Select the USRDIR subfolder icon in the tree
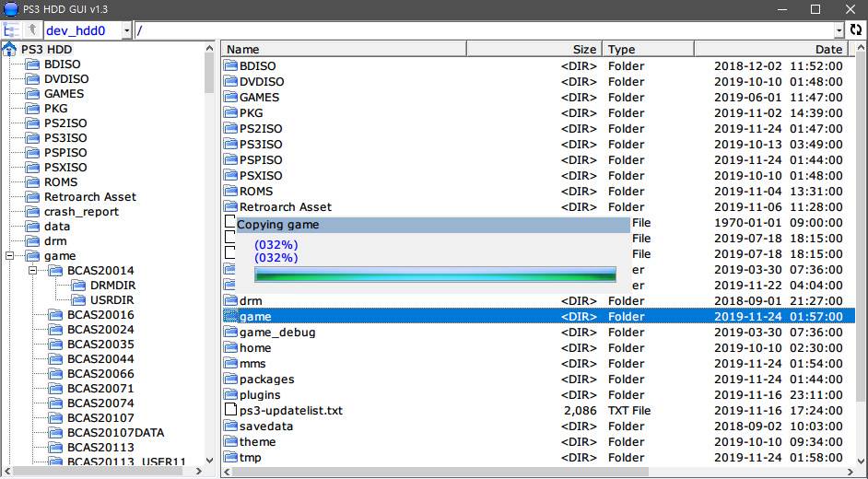This screenshot has height=479, width=868. [x=79, y=300]
